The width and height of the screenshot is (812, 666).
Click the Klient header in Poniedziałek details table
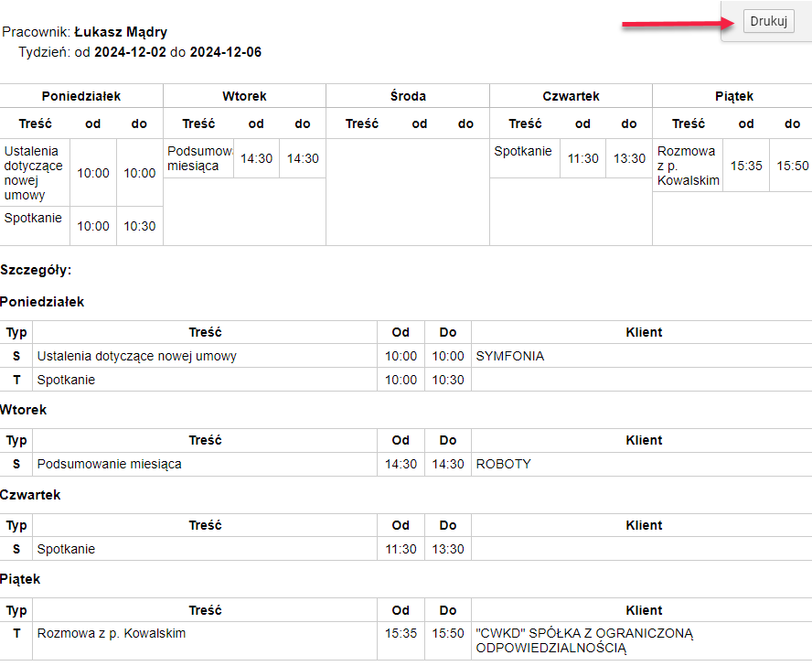click(x=644, y=332)
